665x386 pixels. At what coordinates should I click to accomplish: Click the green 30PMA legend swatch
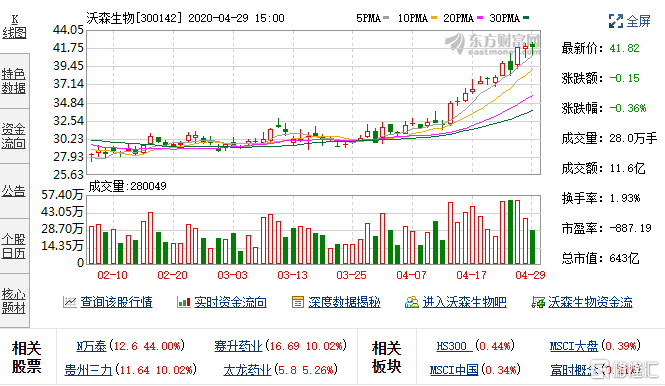click(526, 18)
